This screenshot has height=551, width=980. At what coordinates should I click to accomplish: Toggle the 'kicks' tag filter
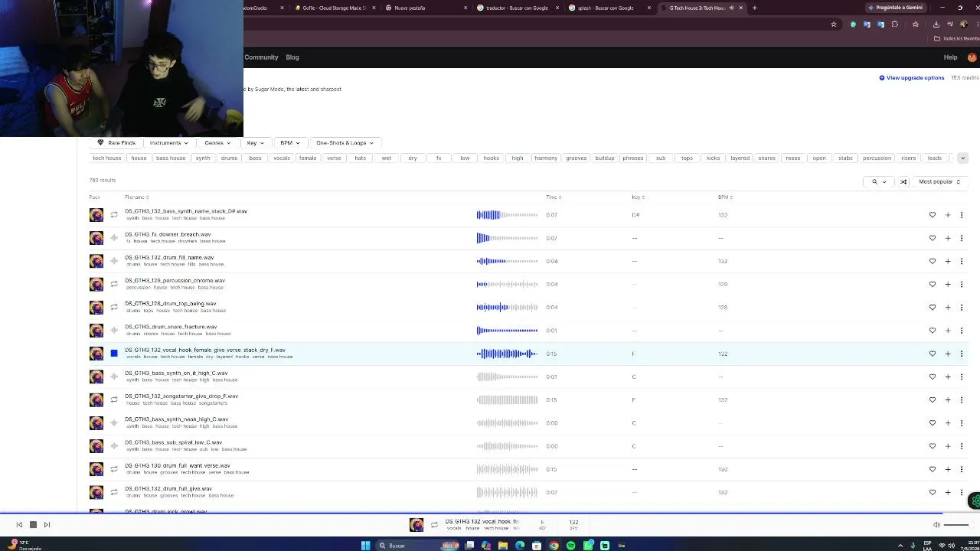point(713,158)
